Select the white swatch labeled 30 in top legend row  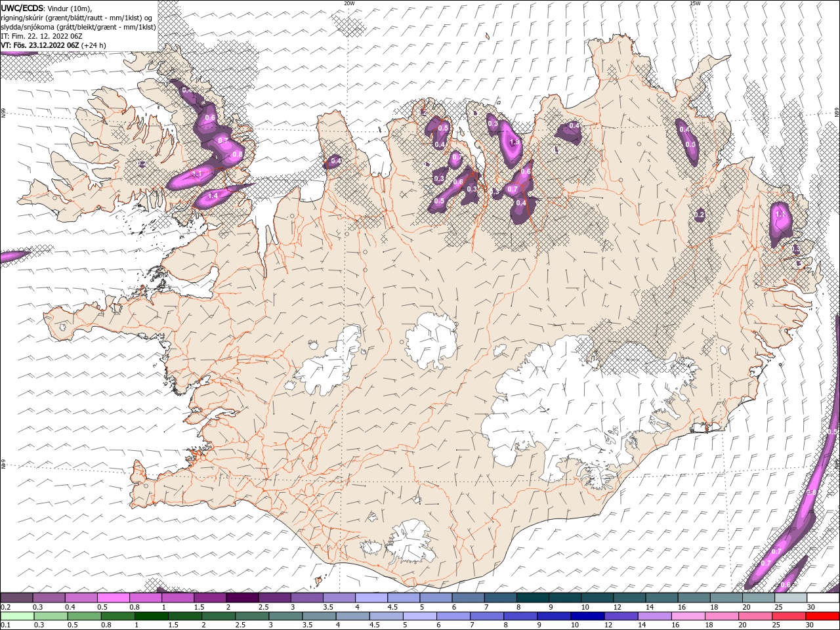(x=822, y=598)
